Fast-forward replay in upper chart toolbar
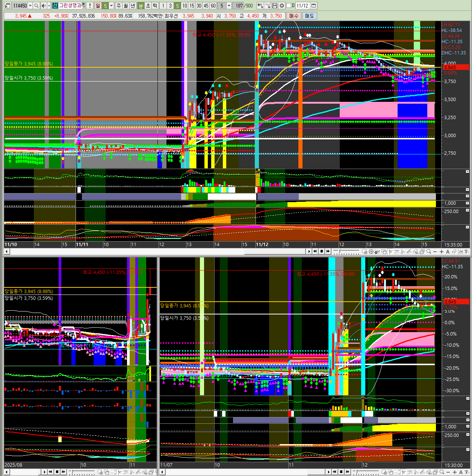472x476 pixels. [328, 252]
